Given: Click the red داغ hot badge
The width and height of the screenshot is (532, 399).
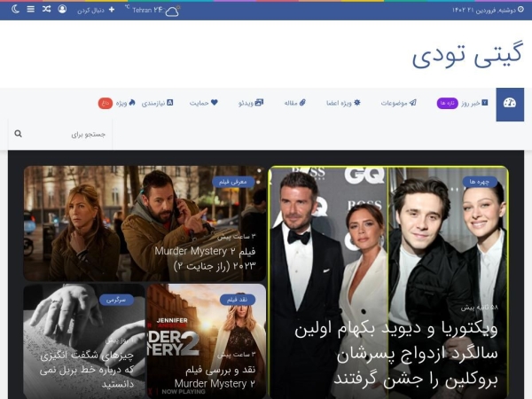Looking at the screenshot, I should 106,103.
